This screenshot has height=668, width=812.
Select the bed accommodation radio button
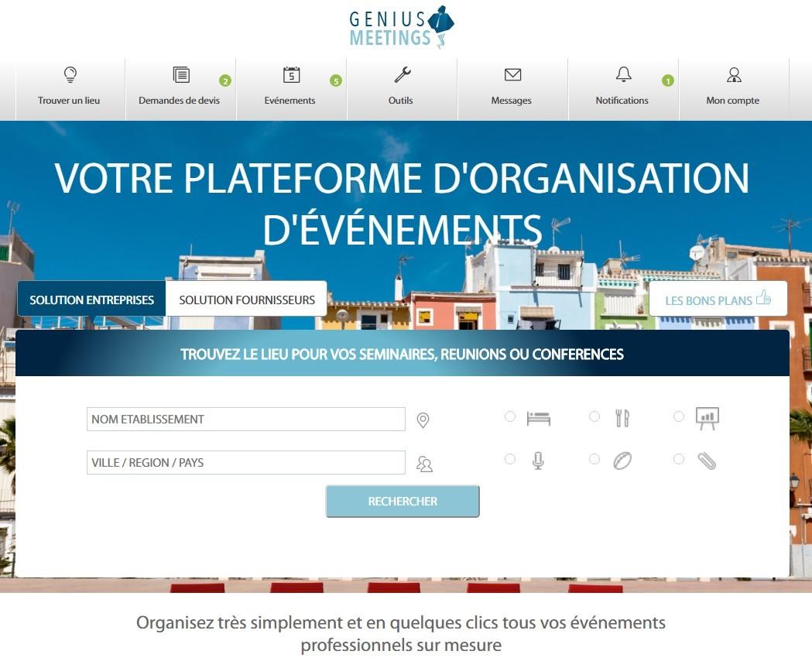[510, 416]
